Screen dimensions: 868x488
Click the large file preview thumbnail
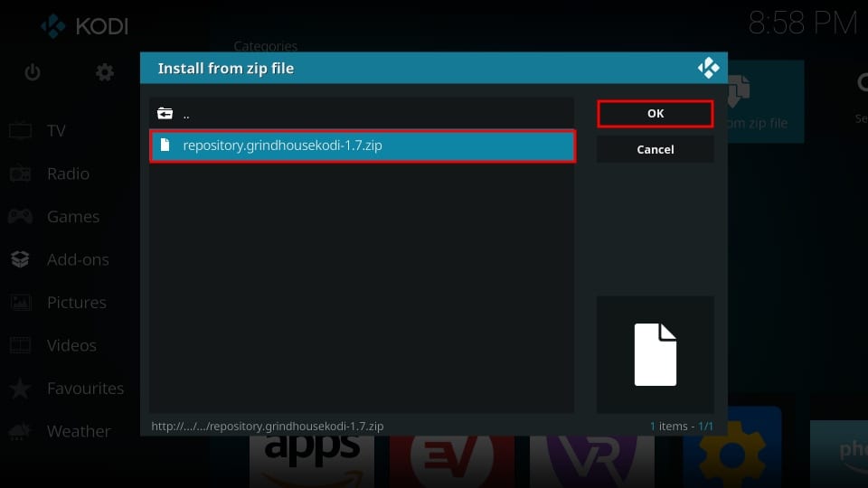pos(656,354)
